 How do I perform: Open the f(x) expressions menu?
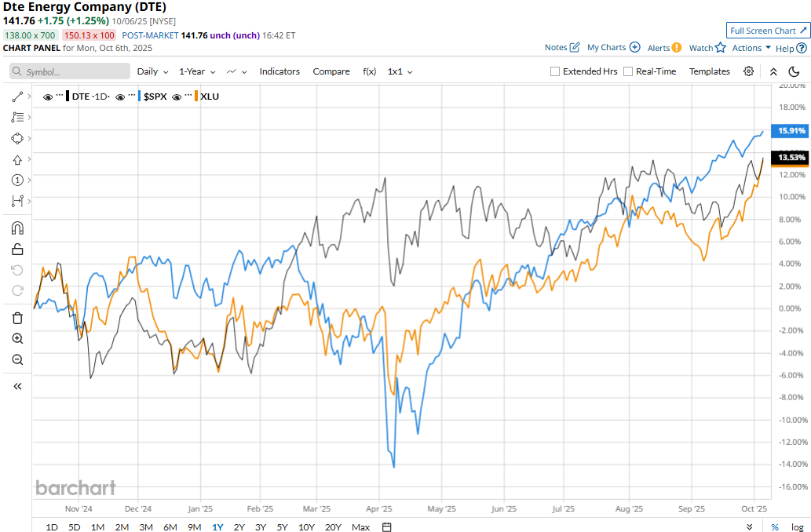tap(369, 71)
